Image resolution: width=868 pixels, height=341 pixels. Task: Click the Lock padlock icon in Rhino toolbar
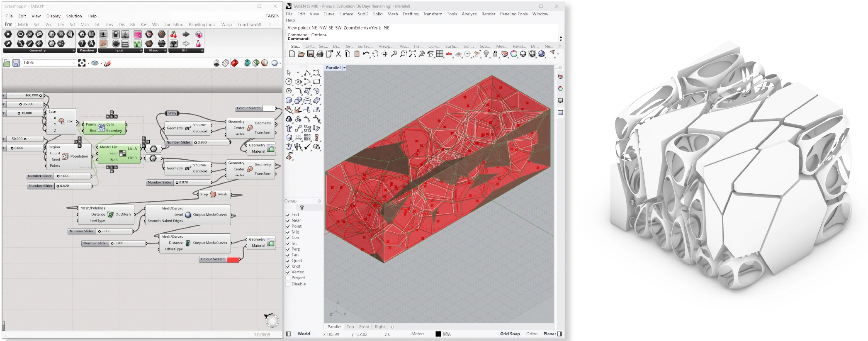(x=495, y=54)
